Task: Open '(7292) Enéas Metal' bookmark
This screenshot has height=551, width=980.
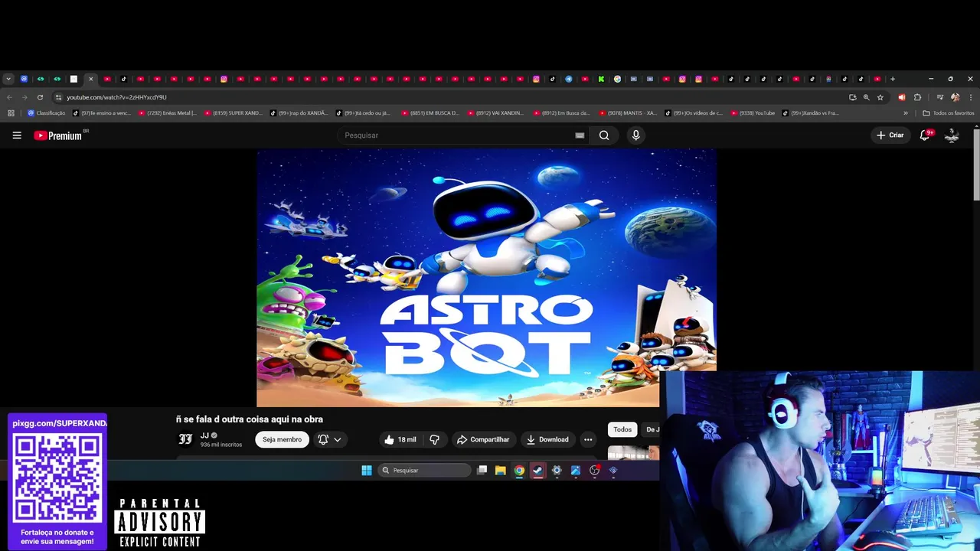Action: pos(168,113)
